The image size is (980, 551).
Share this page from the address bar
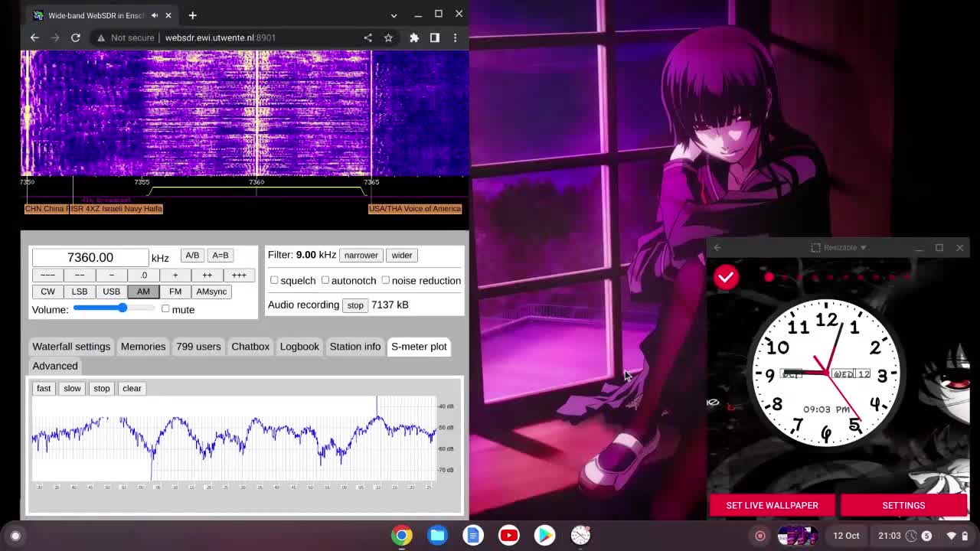pyautogui.click(x=368, y=37)
